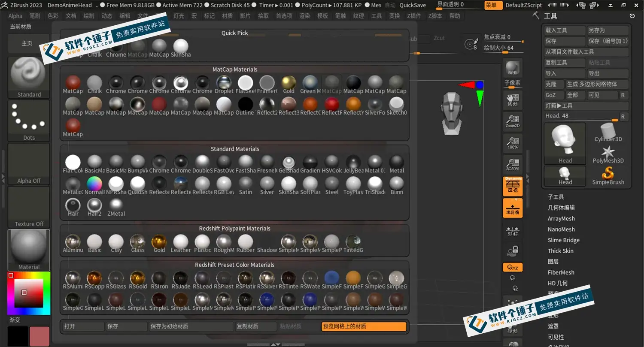This screenshot has height=347, width=644.
Task: Select the Chalk material in MatCap Materials
Action: [94, 84]
